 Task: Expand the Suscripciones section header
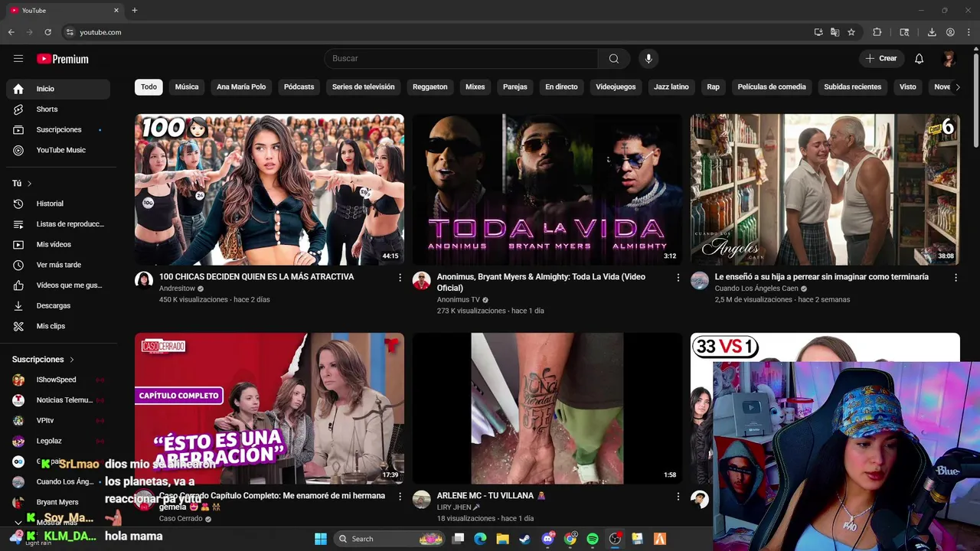click(43, 360)
